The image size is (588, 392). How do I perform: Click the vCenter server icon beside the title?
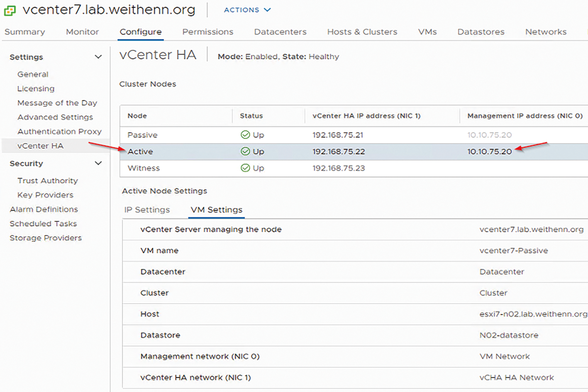point(10,10)
